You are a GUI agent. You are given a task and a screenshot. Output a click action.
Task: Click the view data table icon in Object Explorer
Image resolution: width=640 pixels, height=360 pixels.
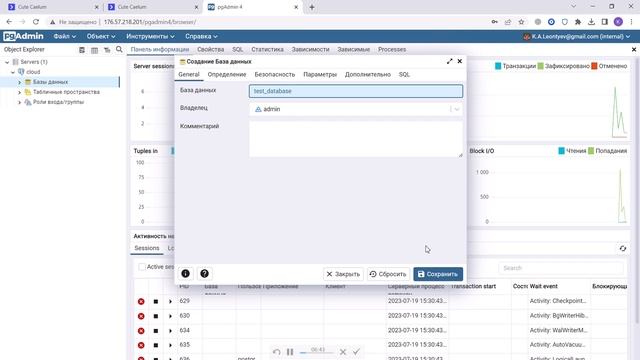pos(94,50)
